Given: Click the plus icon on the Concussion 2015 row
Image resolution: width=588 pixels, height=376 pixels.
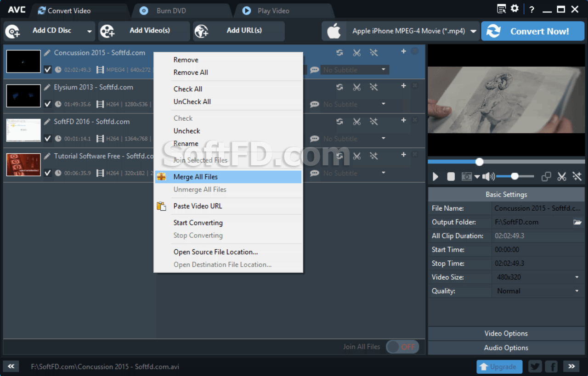Looking at the screenshot, I should click(403, 51).
